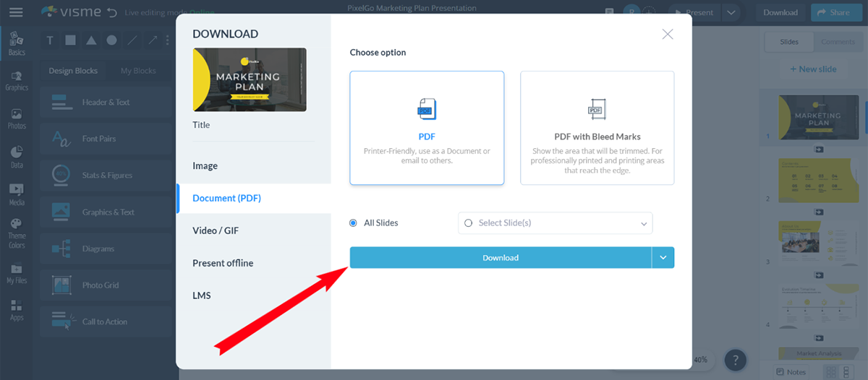868x380 pixels.
Task: Switch to list view of slides
Action: pyautogui.click(x=848, y=372)
